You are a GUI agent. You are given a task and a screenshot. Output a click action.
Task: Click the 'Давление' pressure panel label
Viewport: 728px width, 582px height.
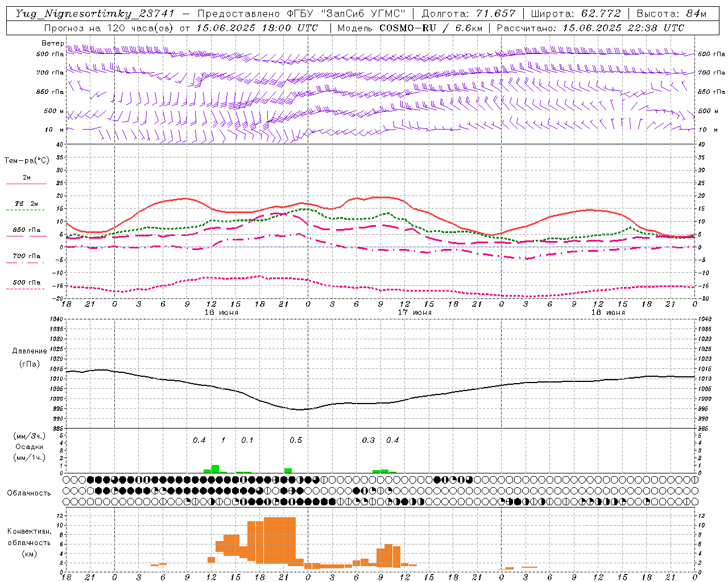(x=28, y=351)
